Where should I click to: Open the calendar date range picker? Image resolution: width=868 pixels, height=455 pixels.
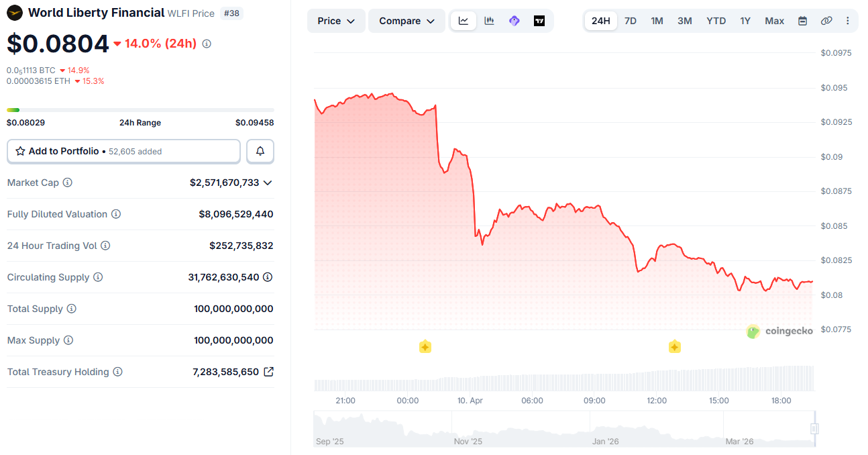[x=802, y=21]
